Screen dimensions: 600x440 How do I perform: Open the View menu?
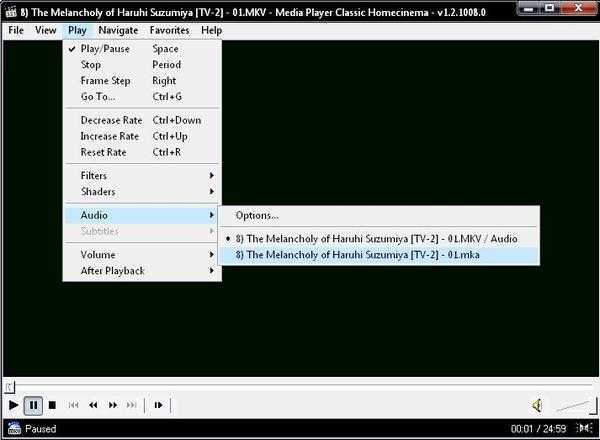46,30
